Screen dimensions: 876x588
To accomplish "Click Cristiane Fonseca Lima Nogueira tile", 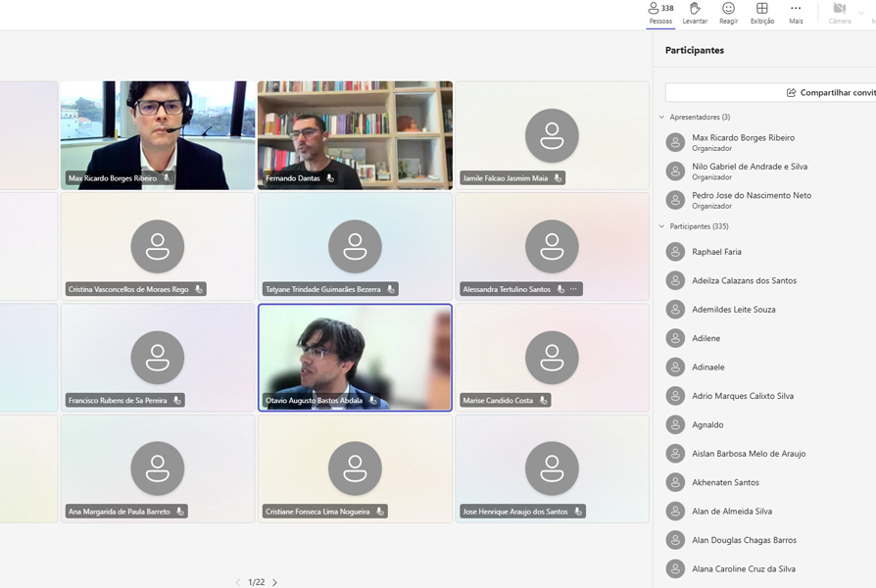I will [355, 468].
